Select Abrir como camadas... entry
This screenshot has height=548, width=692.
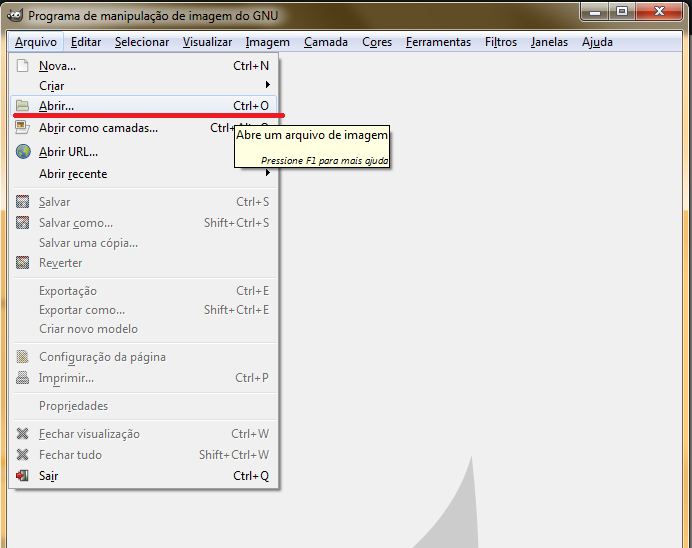(143, 128)
